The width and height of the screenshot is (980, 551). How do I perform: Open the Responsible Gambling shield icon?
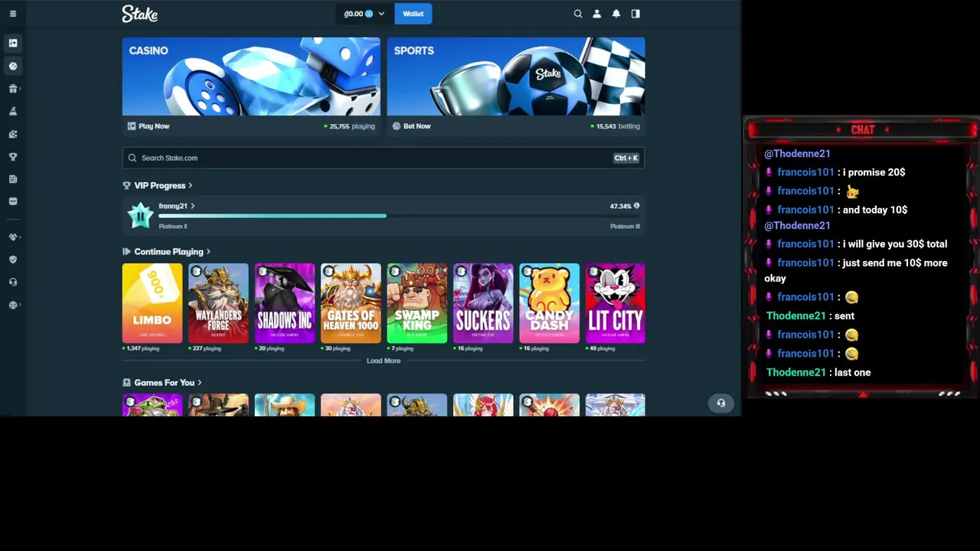click(x=13, y=259)
